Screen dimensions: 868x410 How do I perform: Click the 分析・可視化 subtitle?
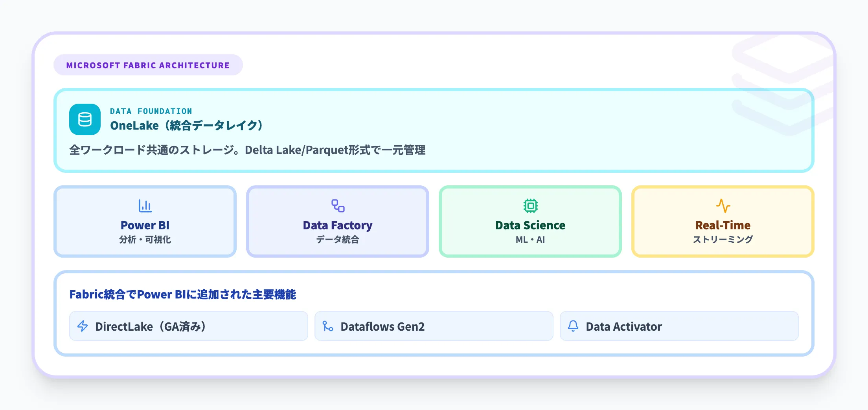pyautogui.click(x=145, y=240)
